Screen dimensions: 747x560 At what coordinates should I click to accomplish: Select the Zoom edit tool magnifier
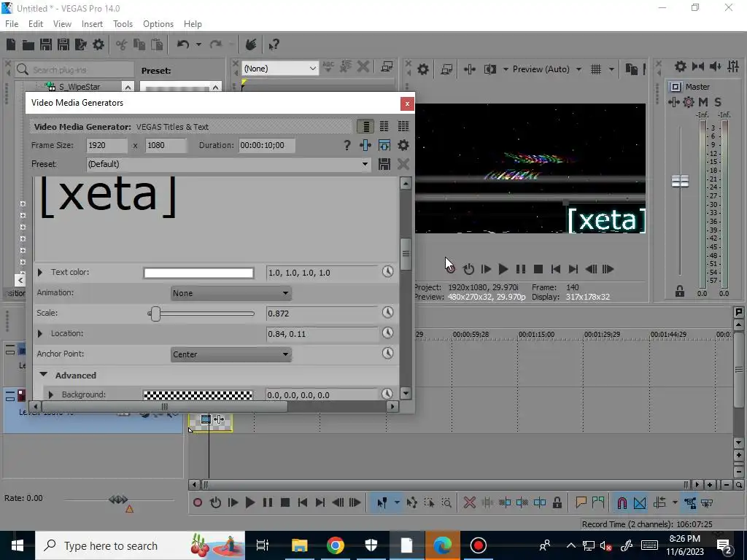tap(446, 503)
